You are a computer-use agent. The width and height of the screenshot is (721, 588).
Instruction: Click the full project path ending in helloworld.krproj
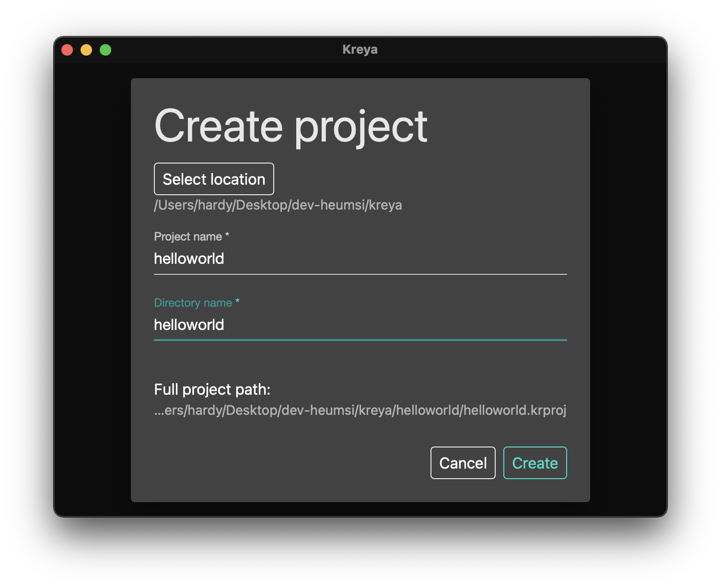click(360, 411)
